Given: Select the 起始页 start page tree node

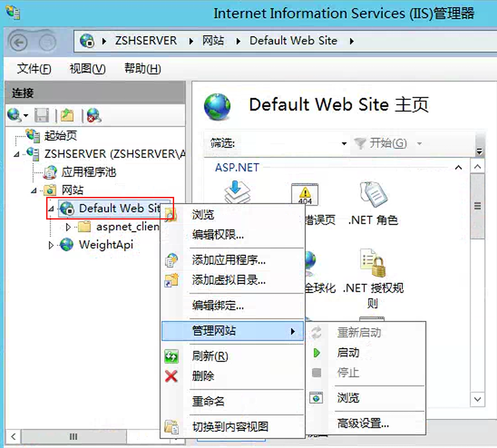Looking at the screenshot, I should [60, 135].
